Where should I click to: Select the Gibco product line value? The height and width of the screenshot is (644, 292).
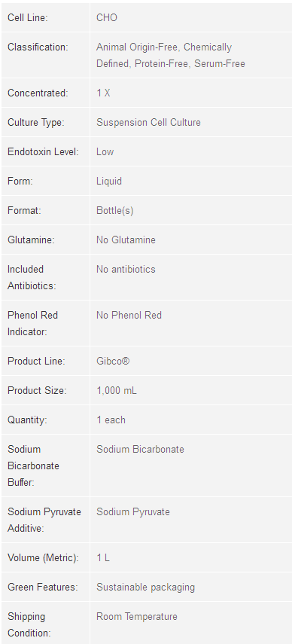(113, 362)
